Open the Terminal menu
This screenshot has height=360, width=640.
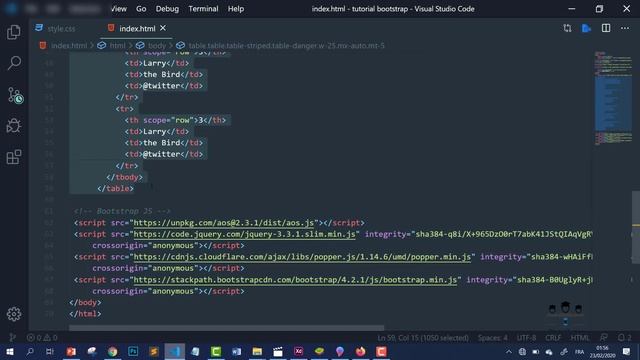(x=203, y=9)
